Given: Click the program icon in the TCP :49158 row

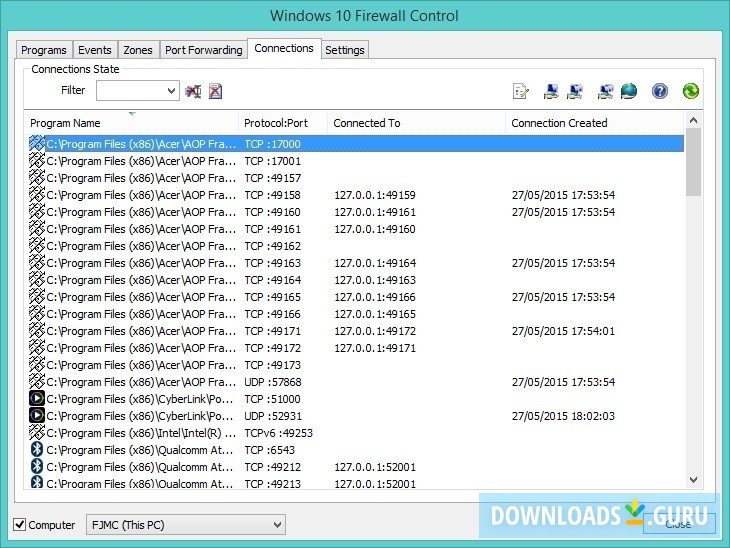Looking at the screenshot, I should tap(37, 195).
